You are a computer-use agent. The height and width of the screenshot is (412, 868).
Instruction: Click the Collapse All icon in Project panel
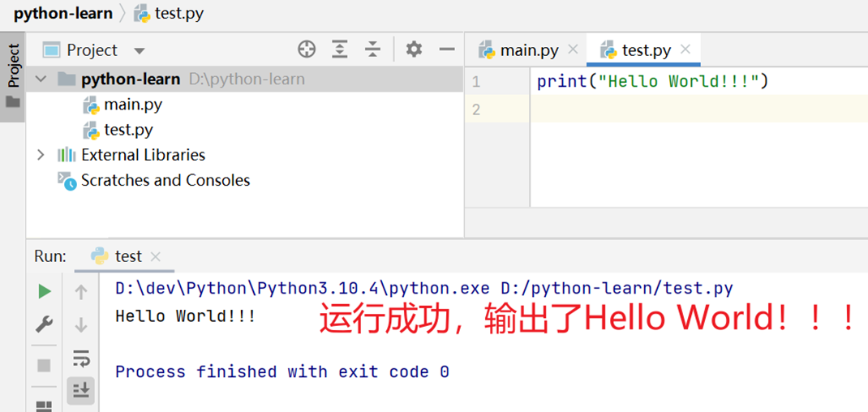(372, 49)
